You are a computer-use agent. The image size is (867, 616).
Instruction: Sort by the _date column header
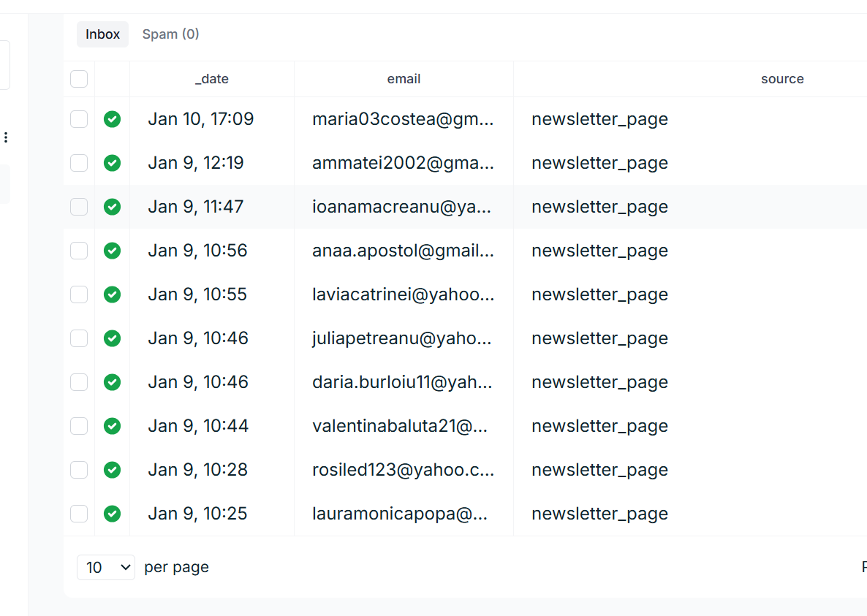(212, 79)
